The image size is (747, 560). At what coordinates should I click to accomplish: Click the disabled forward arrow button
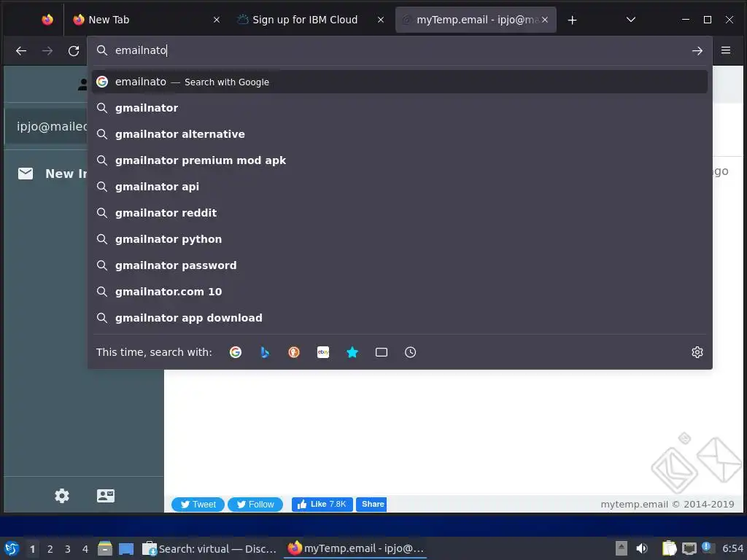pyautogui.click(x=47, y=50)
